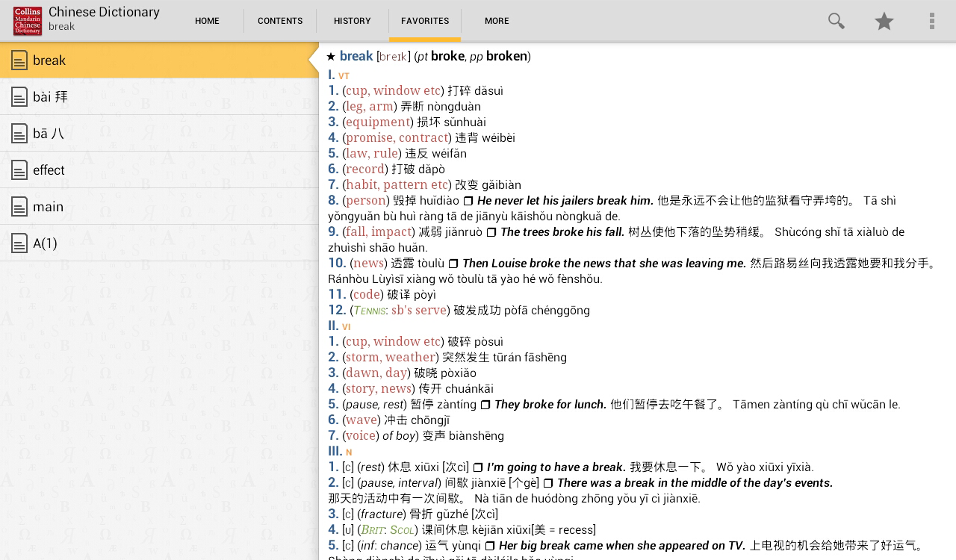Click the document icon beside 'bài 拜'
The image size is (956, 560).
[x=19, y=96]
